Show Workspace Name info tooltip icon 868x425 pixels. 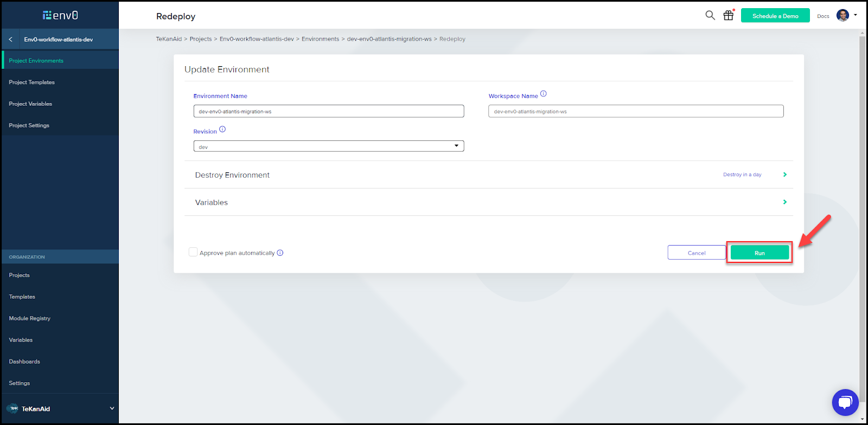click(544, 94)
